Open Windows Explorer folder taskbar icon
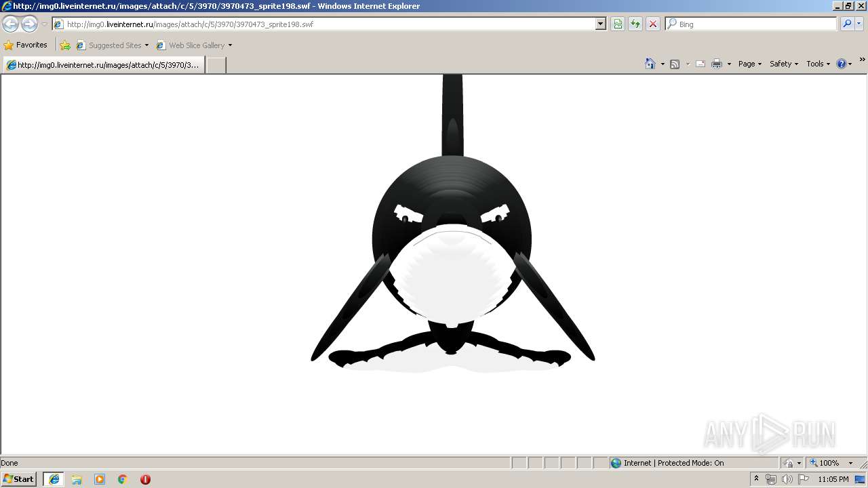The height and width of the screenshot is (488, 868). (77, 479)
